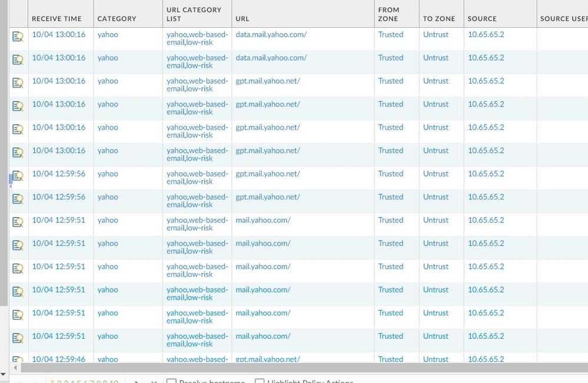Click the vertical scrollbar down arrow
This screenshot has width=588, height=383.
coord(3,374)
